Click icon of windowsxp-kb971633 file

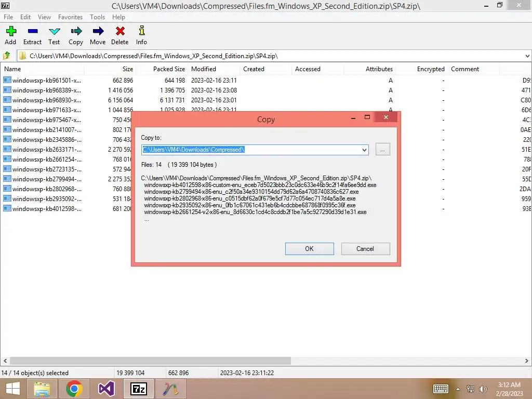pos(7,110)
